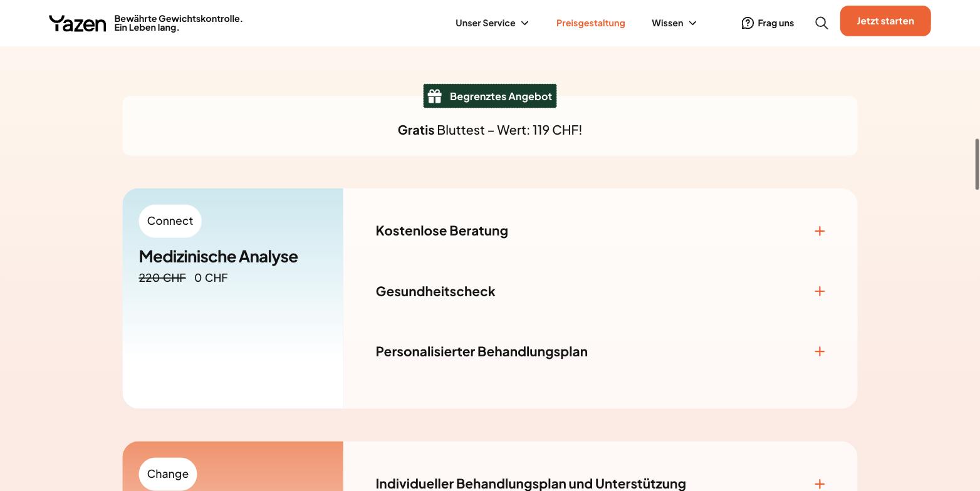Screen dimensions: 980x491
Task: Click the Medizinische Analyse heading
Action: [x=218, y=256]
